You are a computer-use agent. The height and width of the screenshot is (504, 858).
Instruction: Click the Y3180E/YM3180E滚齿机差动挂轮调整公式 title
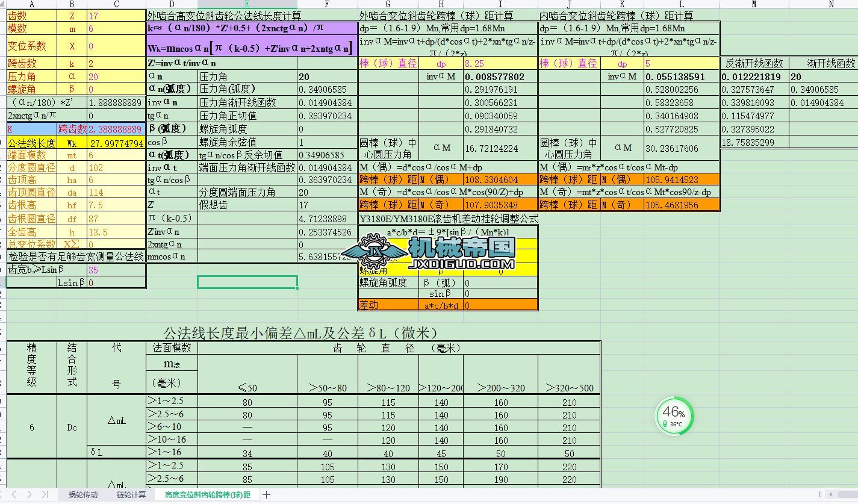(448, 219)
